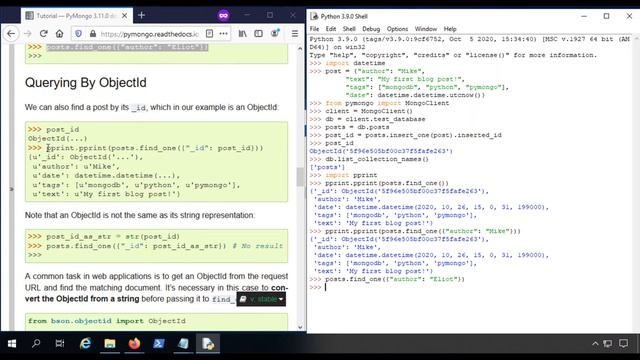The image size is (640, 360).
Task: Open the Firefox home page icon
Action: (x=60, y=33)
